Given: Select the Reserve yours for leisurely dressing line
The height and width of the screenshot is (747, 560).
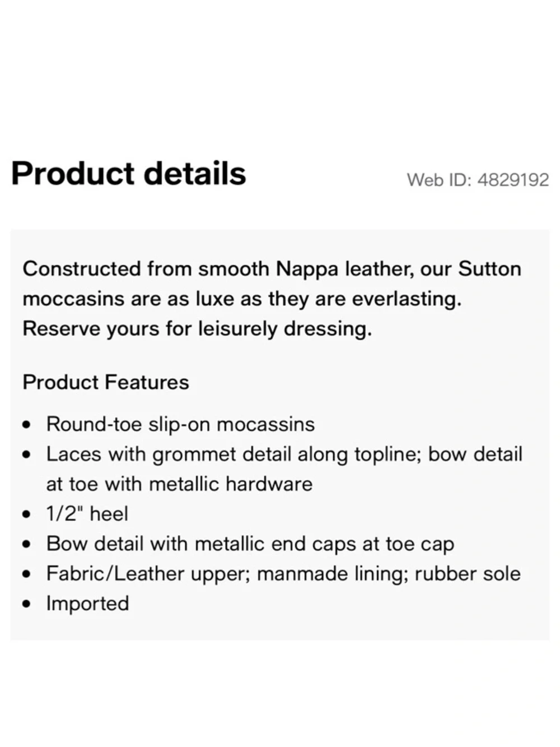Looking at the screenshot, I should 197,328.
